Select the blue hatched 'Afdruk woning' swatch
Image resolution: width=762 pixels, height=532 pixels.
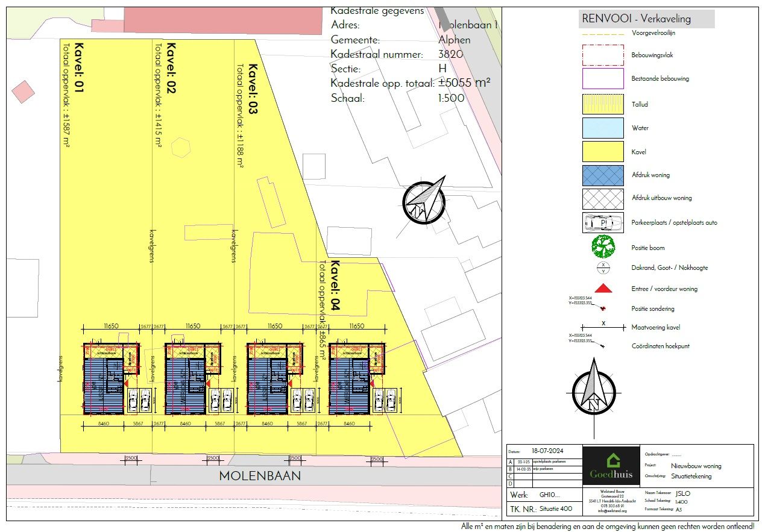click(603, 175)
